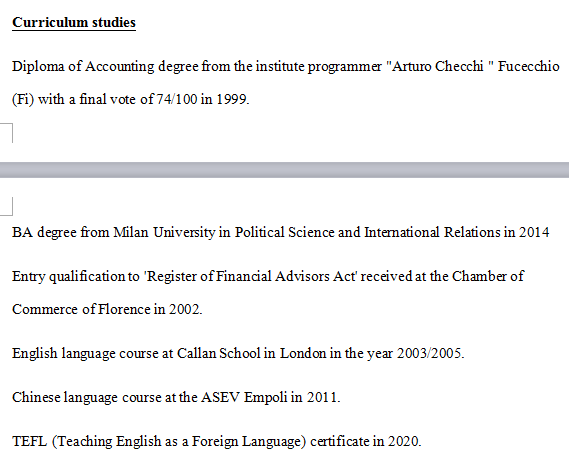The image size is (569, 464).
Task: Click the TEFL acronym
Action: click(x=29, y=442)
